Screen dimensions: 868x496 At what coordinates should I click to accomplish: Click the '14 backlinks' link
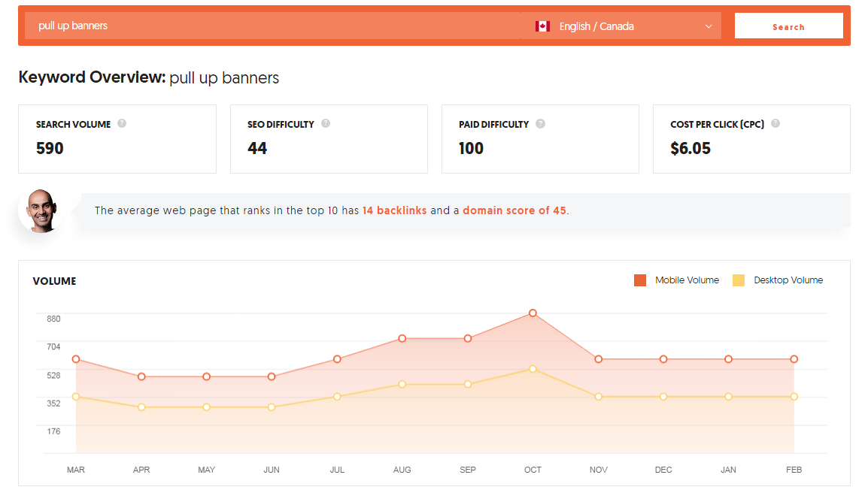pos(394,210)
